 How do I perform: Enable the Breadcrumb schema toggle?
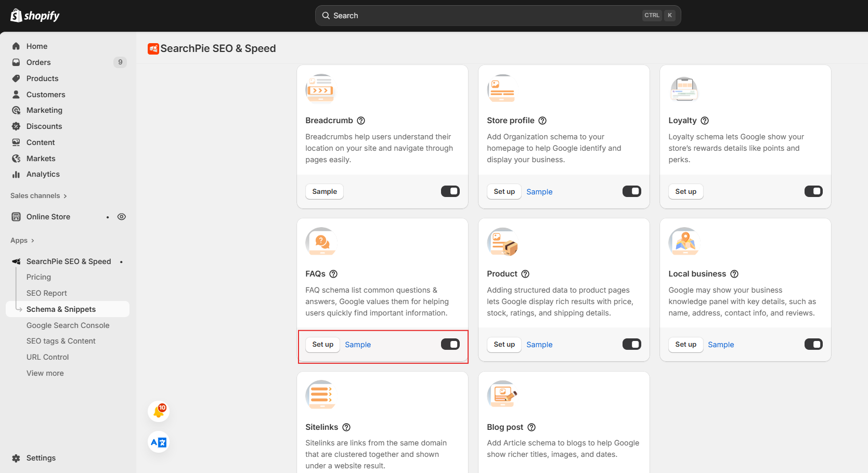pyautogui.click(x=450, y=191)
